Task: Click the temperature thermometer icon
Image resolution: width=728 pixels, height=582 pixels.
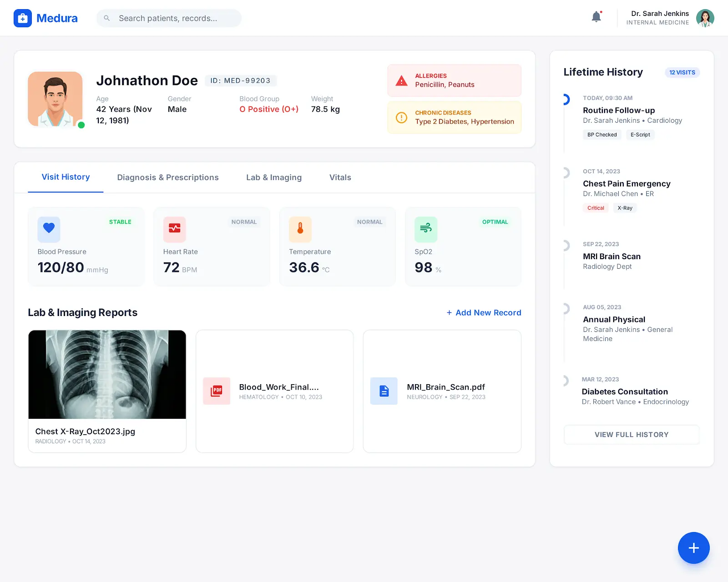Action: (x=300, y=229)
